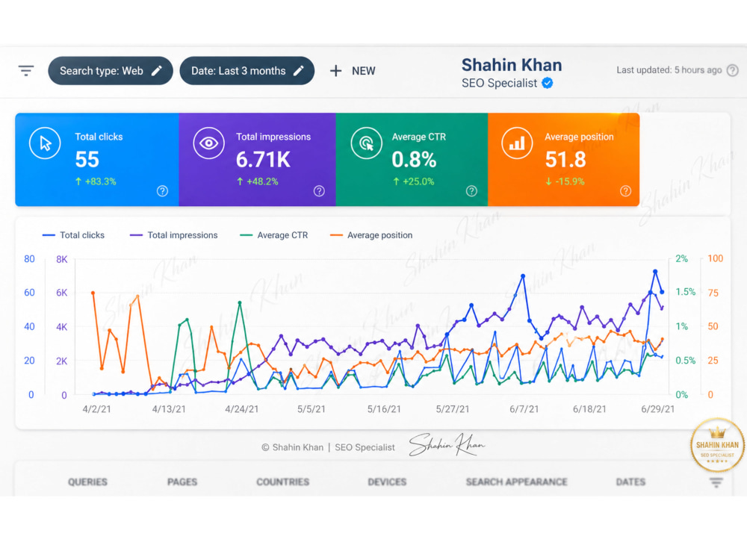Click the cursor icon on Total clicks card
This screenshot has width=747, height=560.
pyautogui.click(x=45, y=143)
